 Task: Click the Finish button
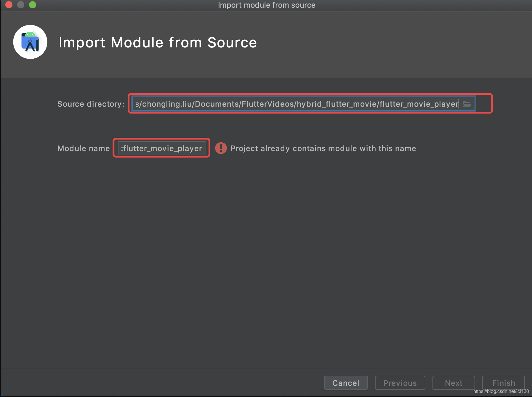point(503,383)
